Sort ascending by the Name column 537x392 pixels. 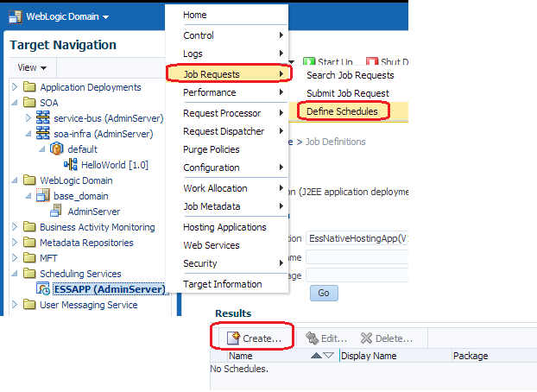314,356
